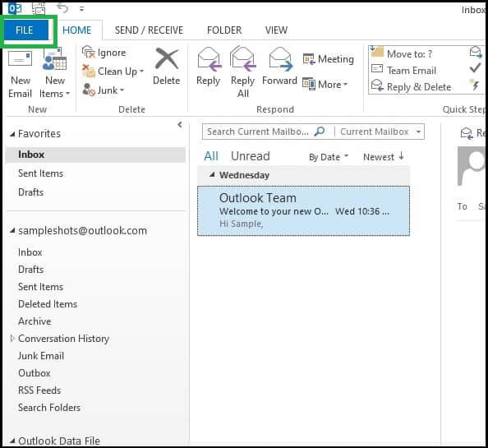Select the Team Email quick step
This screenshot has width=488, height=448.
(403, 71)
